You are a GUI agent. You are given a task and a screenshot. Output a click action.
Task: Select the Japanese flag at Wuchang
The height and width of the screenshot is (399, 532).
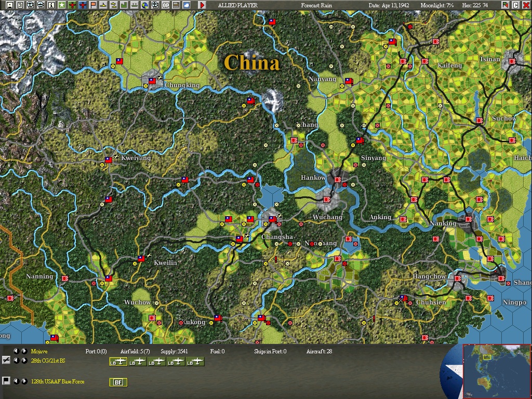327,199
